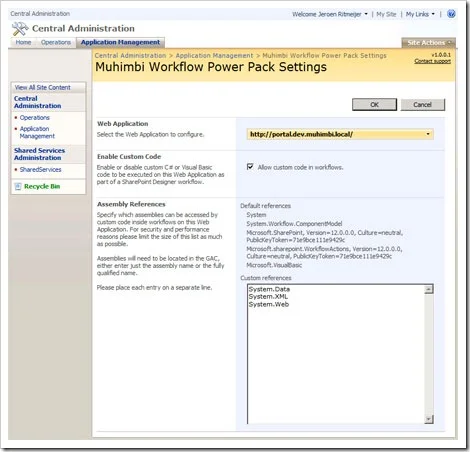Click inside the Custom references text area

(x=340, y=354)
